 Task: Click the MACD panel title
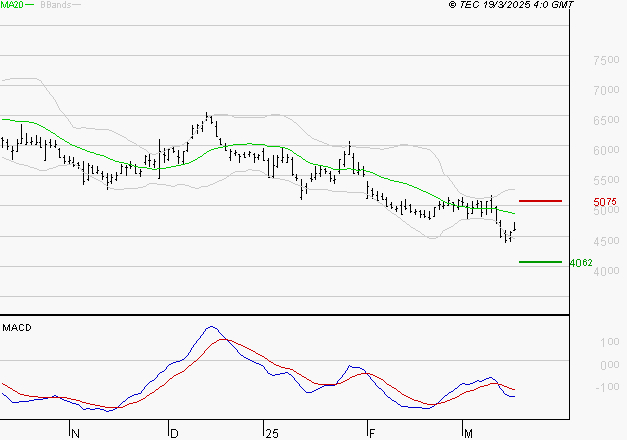click(x=17, y=328)
